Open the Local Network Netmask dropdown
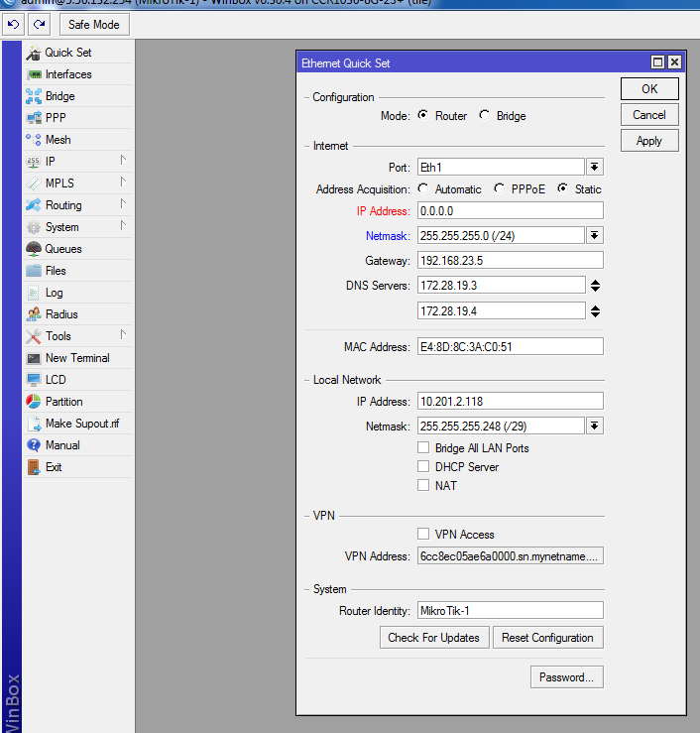 click(x=595, y=426)
